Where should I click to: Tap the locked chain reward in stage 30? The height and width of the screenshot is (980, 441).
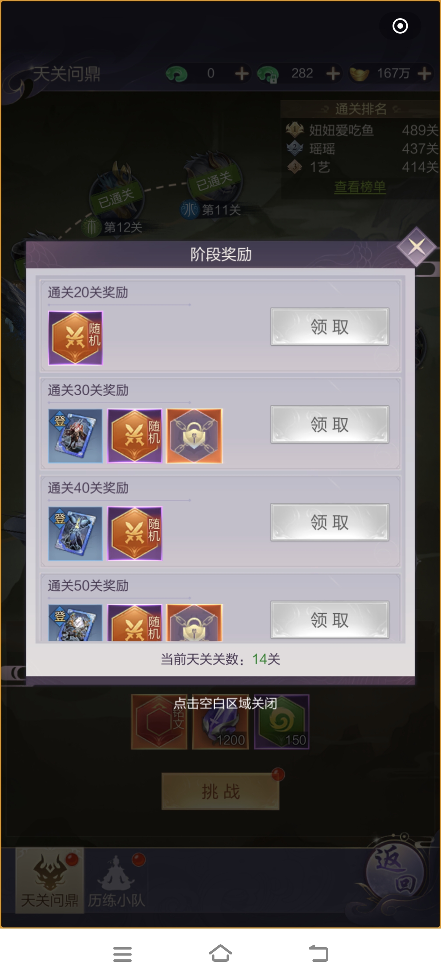(195, 436)
